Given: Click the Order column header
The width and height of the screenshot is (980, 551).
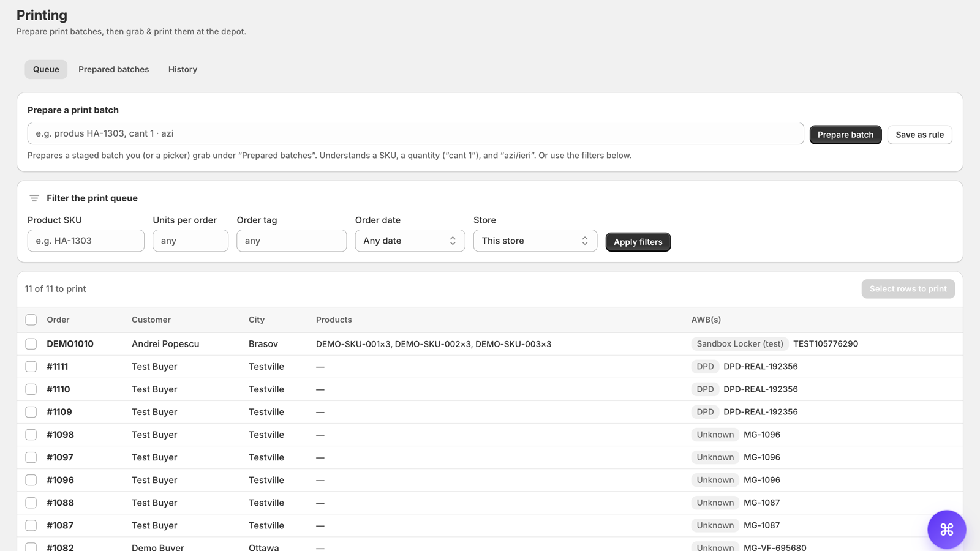Looking at the screenshot, I should [58, 320].
